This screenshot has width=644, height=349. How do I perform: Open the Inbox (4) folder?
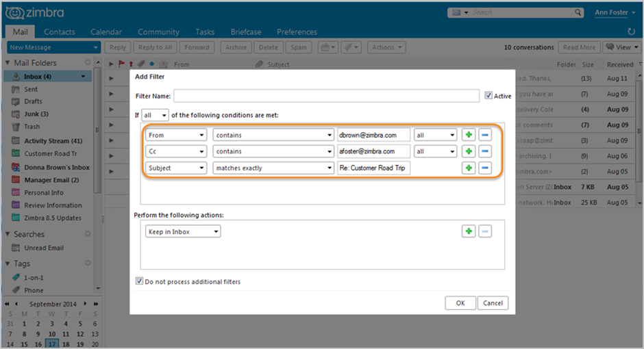(48, 76)
